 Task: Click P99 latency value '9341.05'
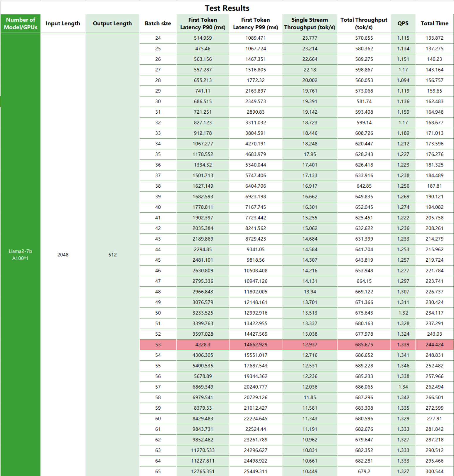[256, 249]
